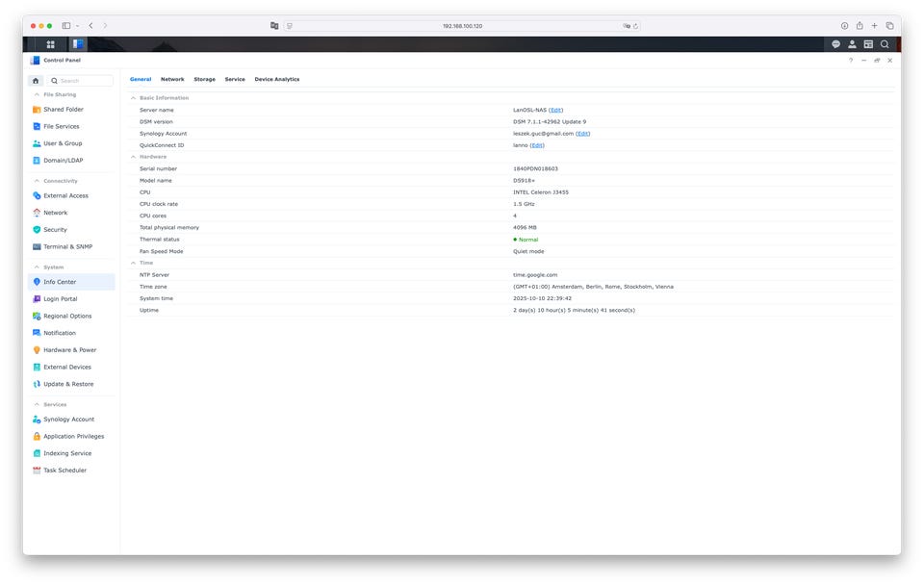
Task: Click INTEL Celeron J3455 CPU value
Action: tap(540, 192)
